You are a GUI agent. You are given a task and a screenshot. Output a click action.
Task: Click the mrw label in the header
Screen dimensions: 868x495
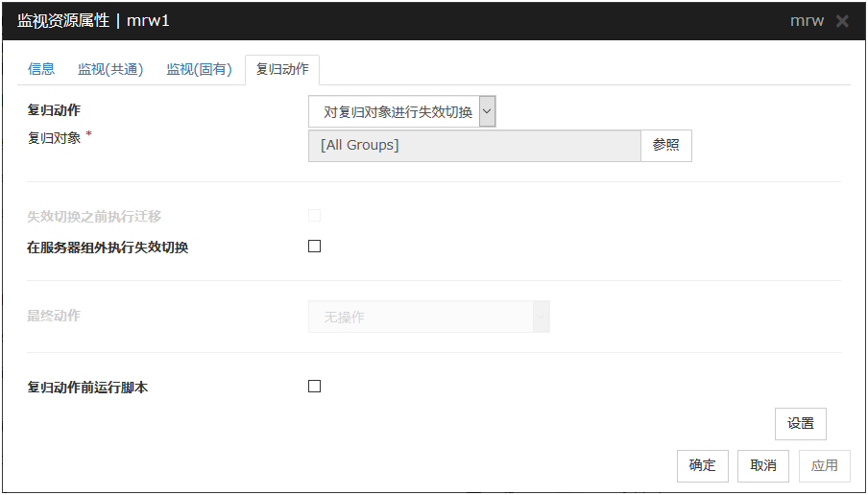807,21
